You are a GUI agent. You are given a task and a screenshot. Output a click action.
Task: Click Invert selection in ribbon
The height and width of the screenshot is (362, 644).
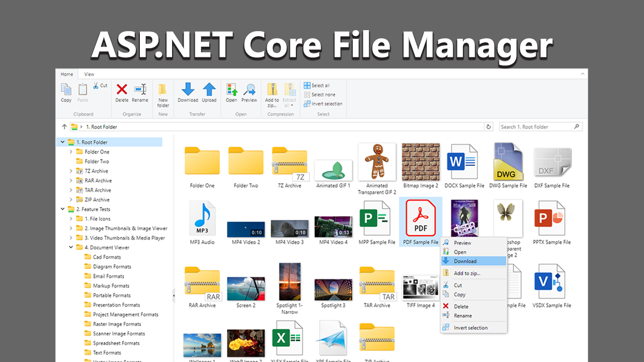tap(323, 104)
